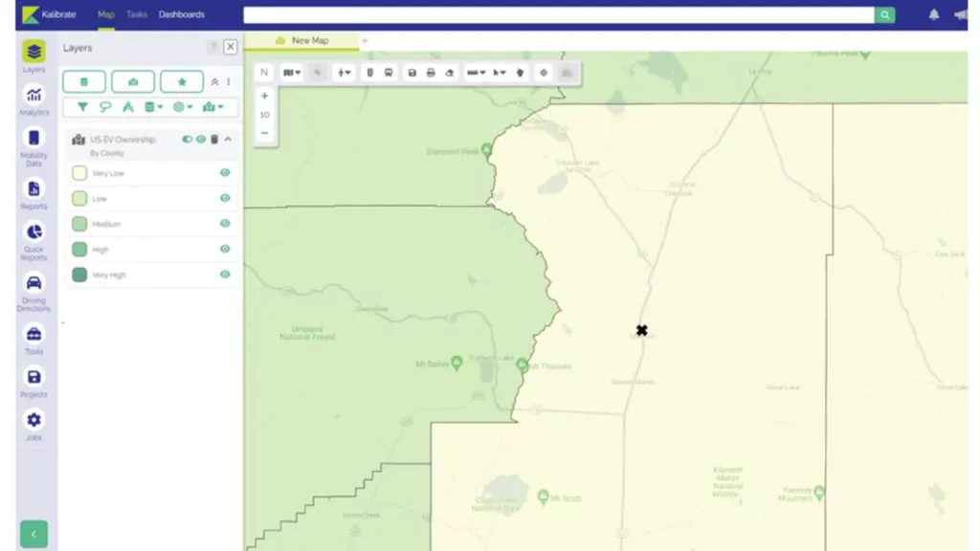Switch to the Tasks menu

[x=137, y=14]
